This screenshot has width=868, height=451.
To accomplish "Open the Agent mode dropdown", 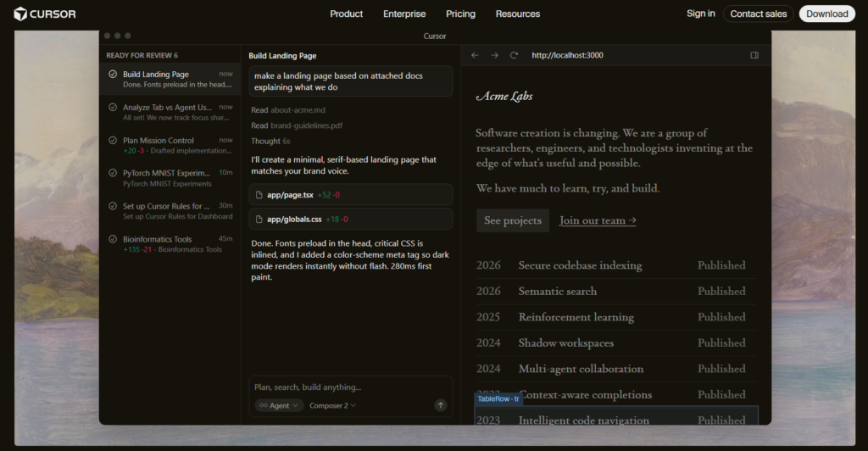I will 279,405.
